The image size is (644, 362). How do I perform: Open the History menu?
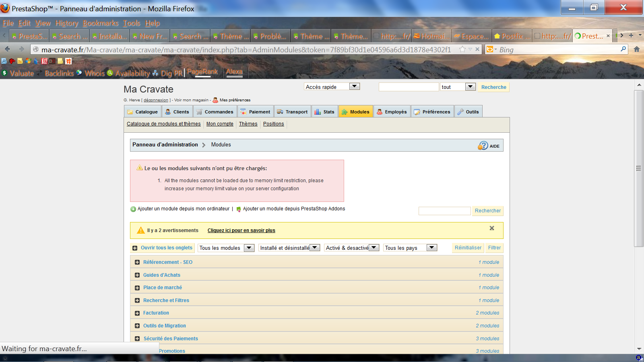[x=67, y=23]
